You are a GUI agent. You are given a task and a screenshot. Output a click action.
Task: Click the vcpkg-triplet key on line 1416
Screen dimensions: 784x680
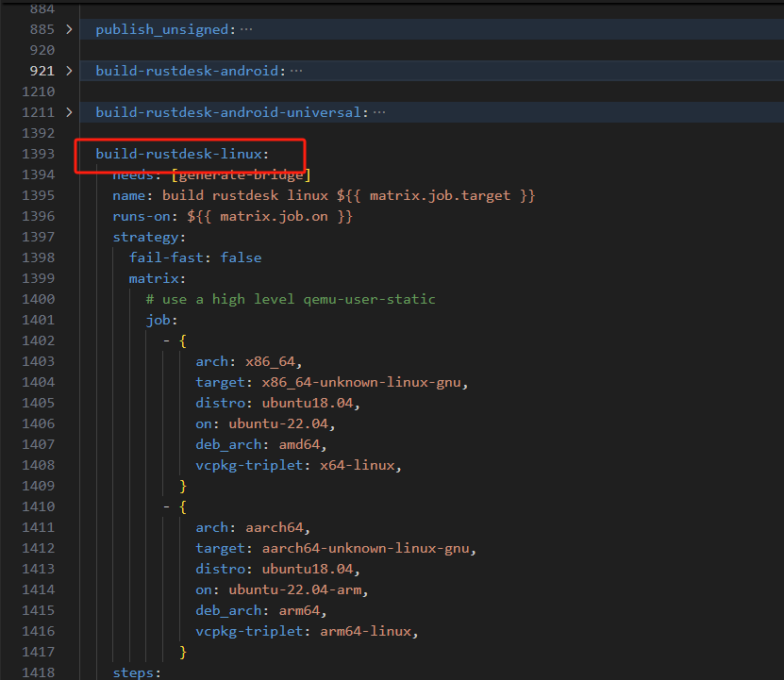(249, 632)
